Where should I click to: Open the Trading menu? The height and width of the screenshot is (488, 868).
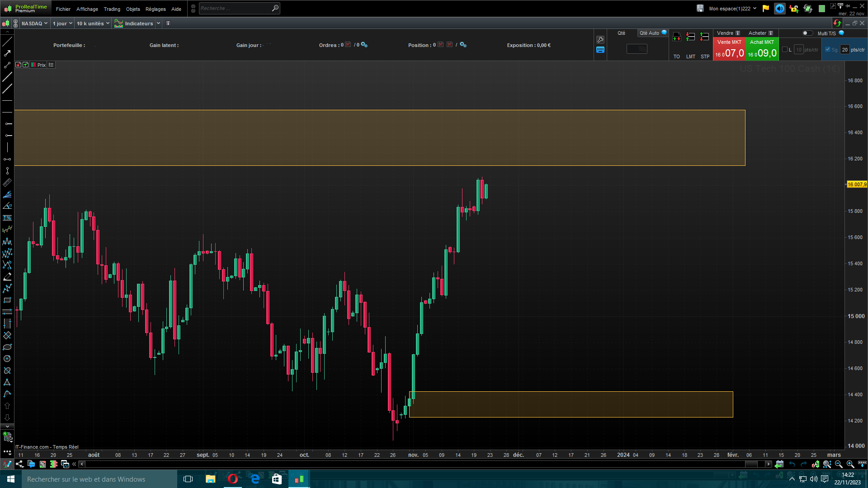coord(112,9)
